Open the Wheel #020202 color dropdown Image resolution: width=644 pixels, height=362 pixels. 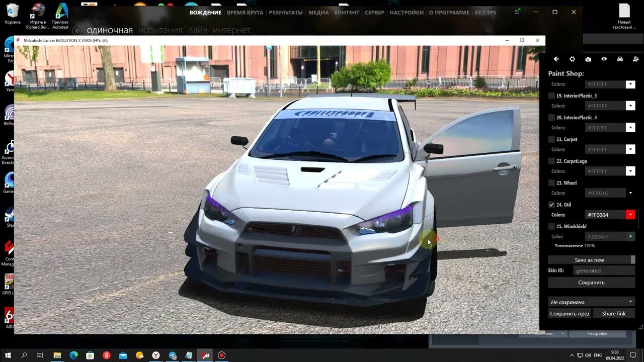click(630, 193)
